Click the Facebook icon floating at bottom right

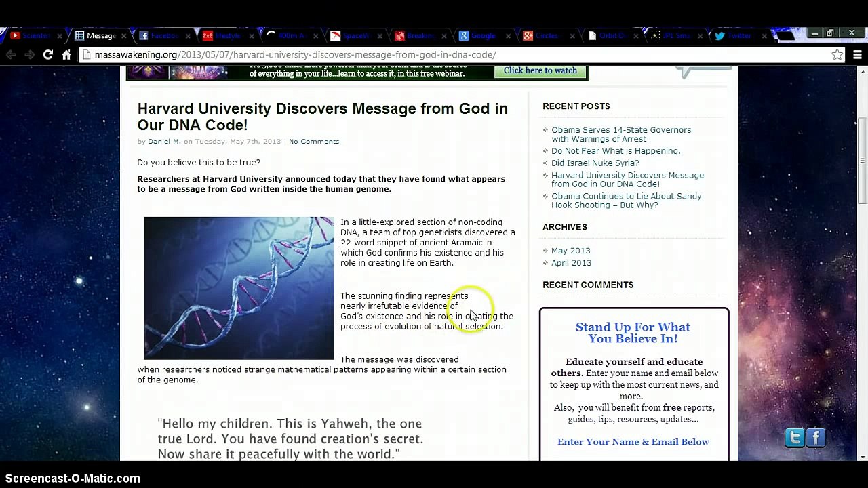point(816,438)
